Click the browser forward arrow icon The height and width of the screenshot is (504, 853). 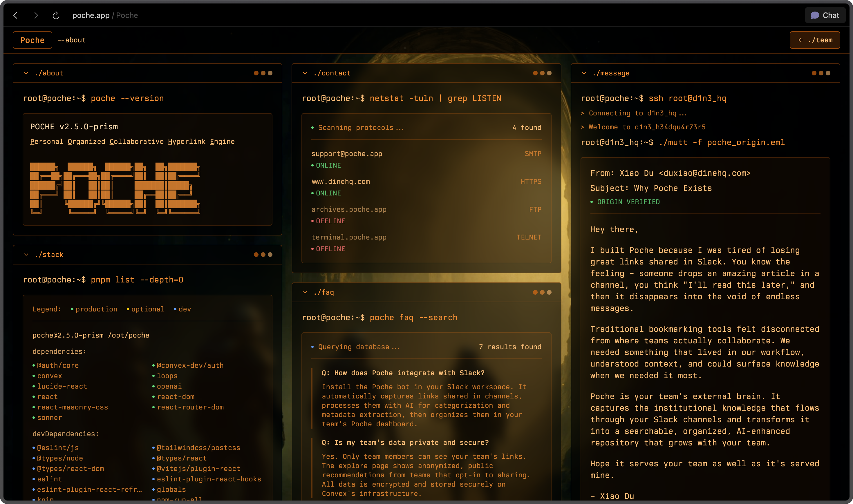36,15
